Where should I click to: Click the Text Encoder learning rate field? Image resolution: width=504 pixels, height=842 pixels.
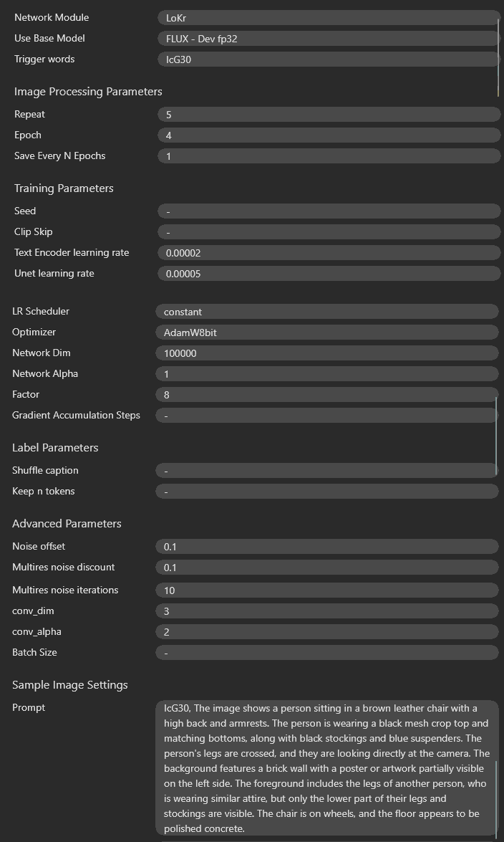[x=329, y=253]
